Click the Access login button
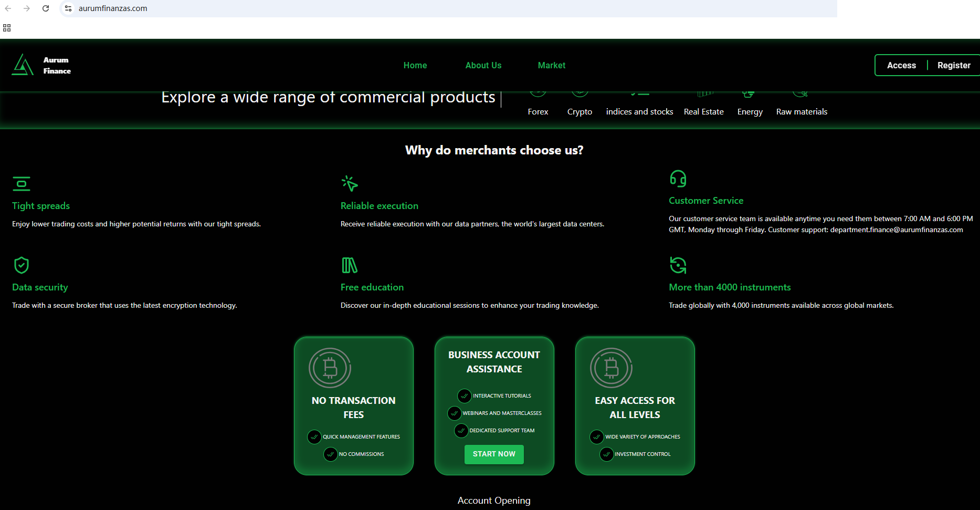This screenshot has height=510, width=980. [x=901, y=65]
